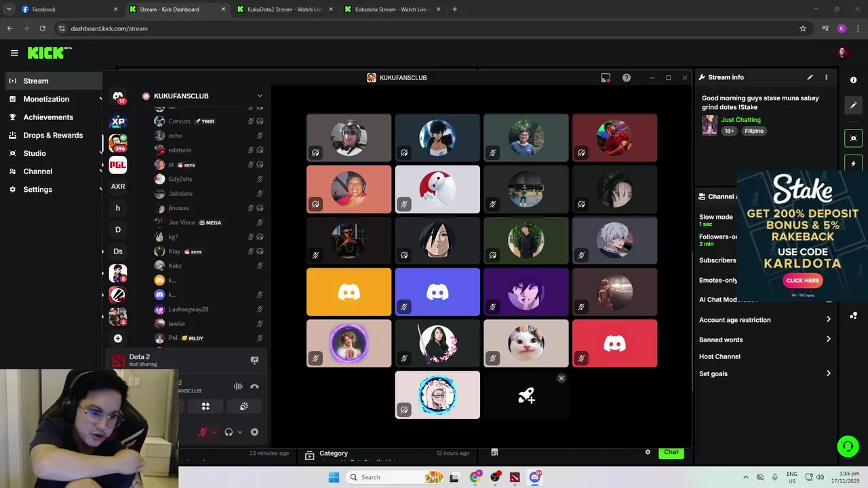Image resolution: width=868 pixels, height=488 pixels.
Task: Open Chrome tab search dropdown
Action: [9, 9]
